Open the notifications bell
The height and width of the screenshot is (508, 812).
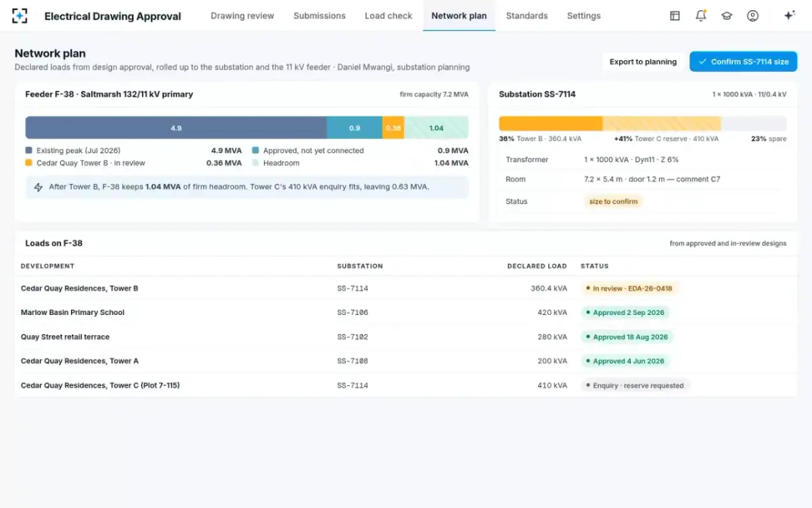pos(701,16)
